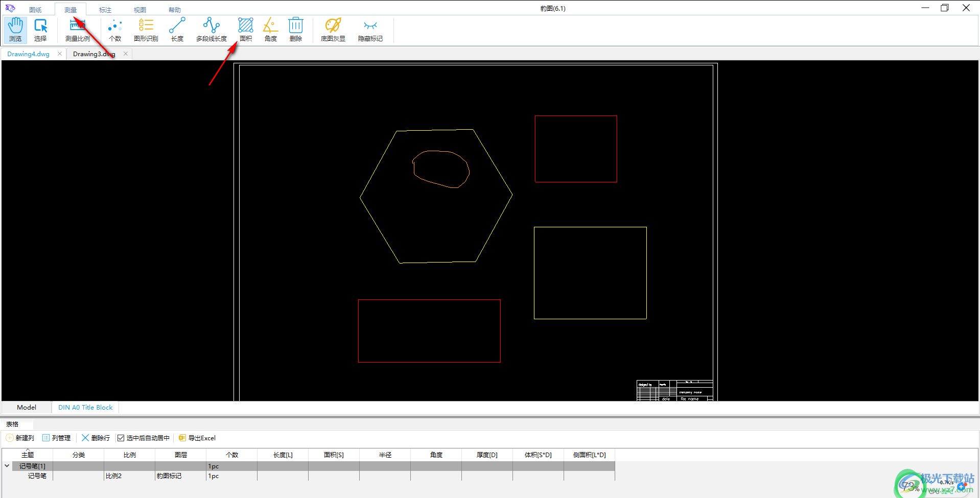This screenshot has height=498, width=980.
Task: Click the 面积[S] column header
Action: 334,455
